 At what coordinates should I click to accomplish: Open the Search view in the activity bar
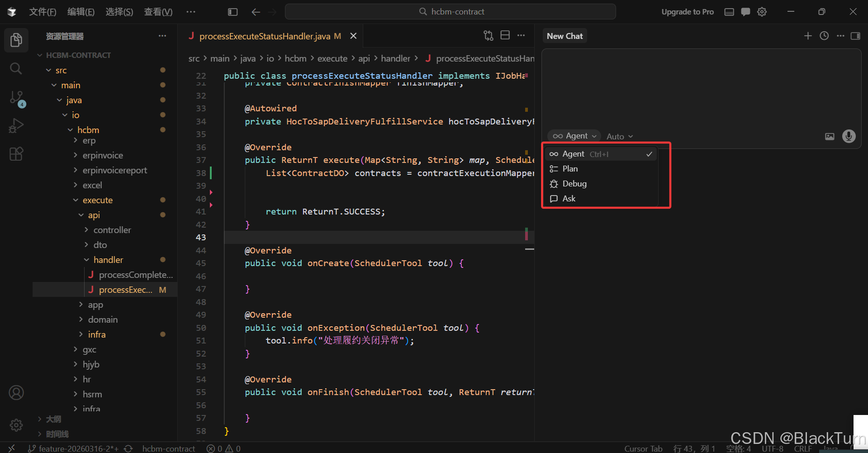(x=16, y=68)
